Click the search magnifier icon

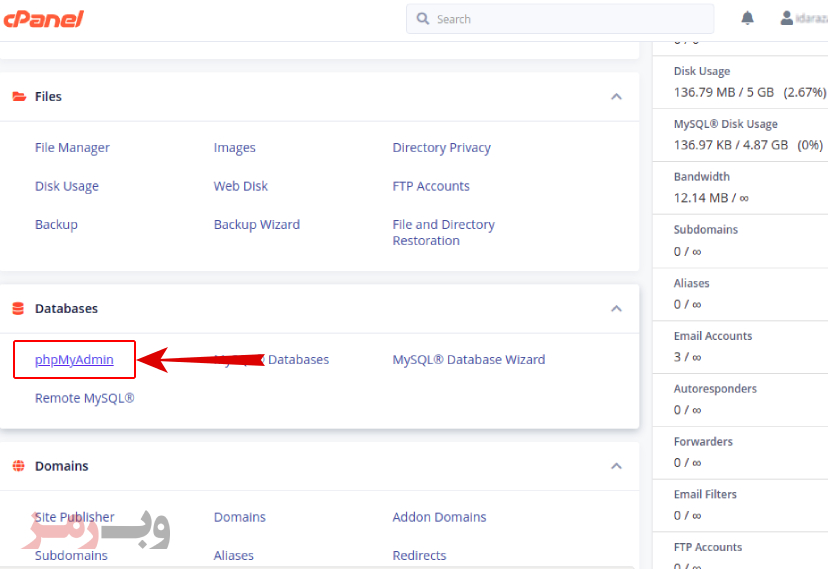click(423, 19)
